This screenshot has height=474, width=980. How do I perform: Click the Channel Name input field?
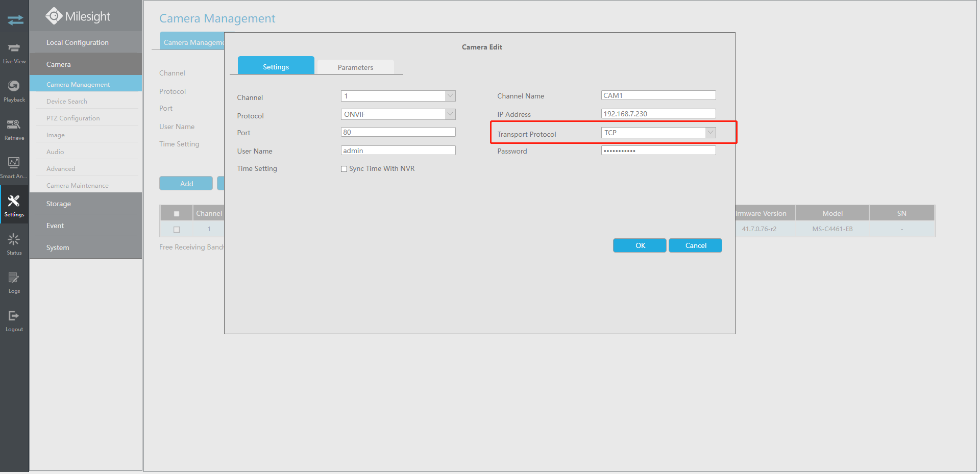coord(658,95)
